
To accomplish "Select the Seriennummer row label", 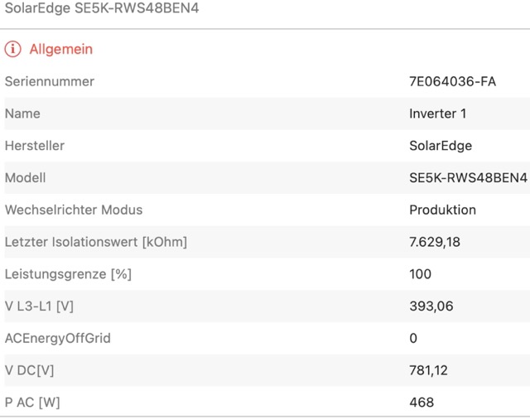I will [50, 81].
